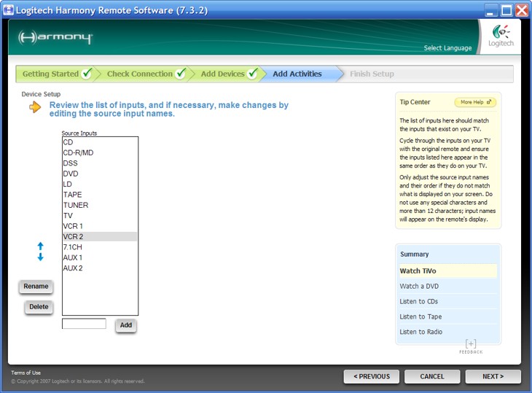Select AUX 1 input
The height and width of the screenshot is (393, 532).
100,257
